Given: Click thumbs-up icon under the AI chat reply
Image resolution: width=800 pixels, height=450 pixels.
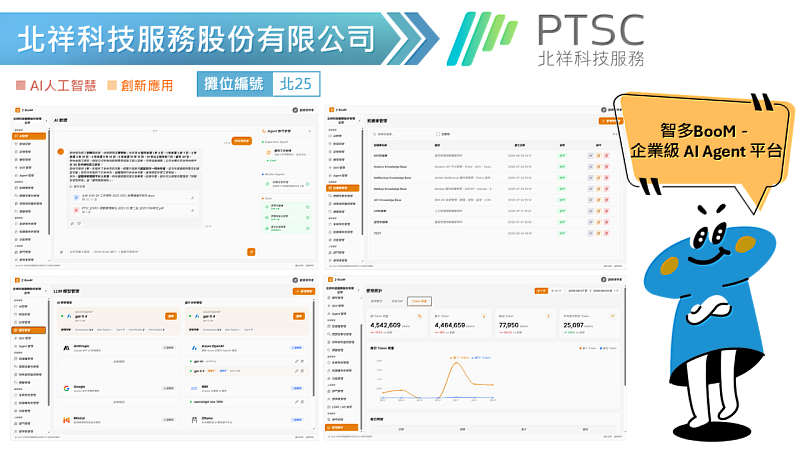Looking at the screenshot, I should coord(72,223).
